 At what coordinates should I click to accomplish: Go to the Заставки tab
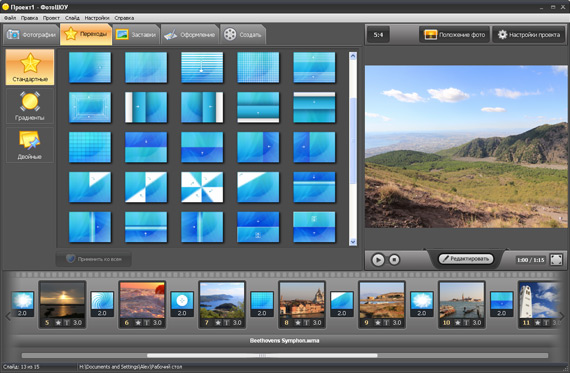[136, 35]
